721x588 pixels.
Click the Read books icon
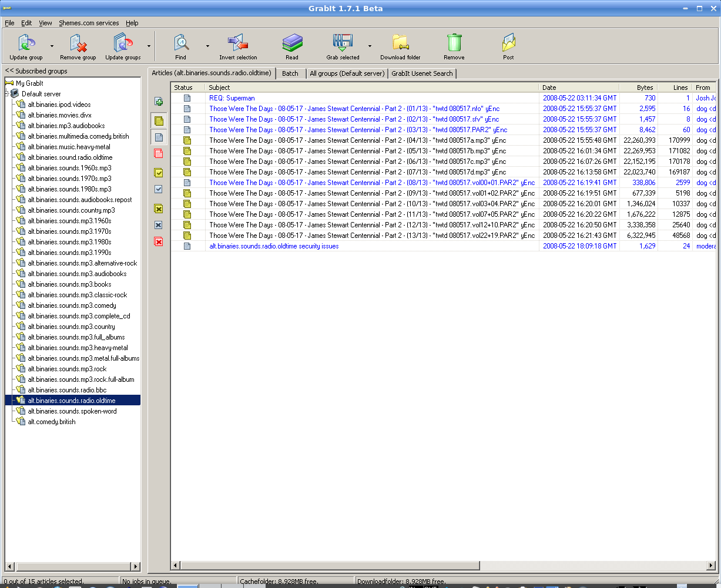coord(292,43)
